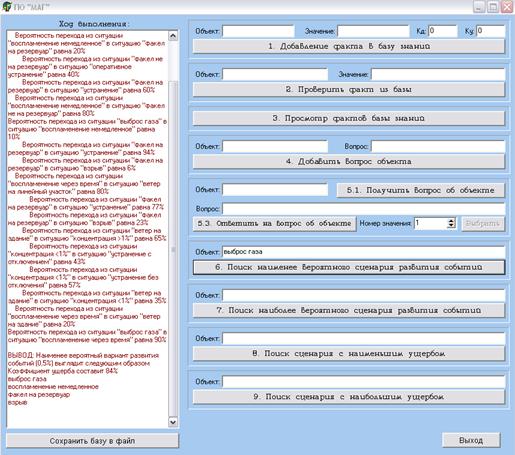
Task: Click 5.1 Получить вопрос об объекте
Action: (x=420, y=190)
